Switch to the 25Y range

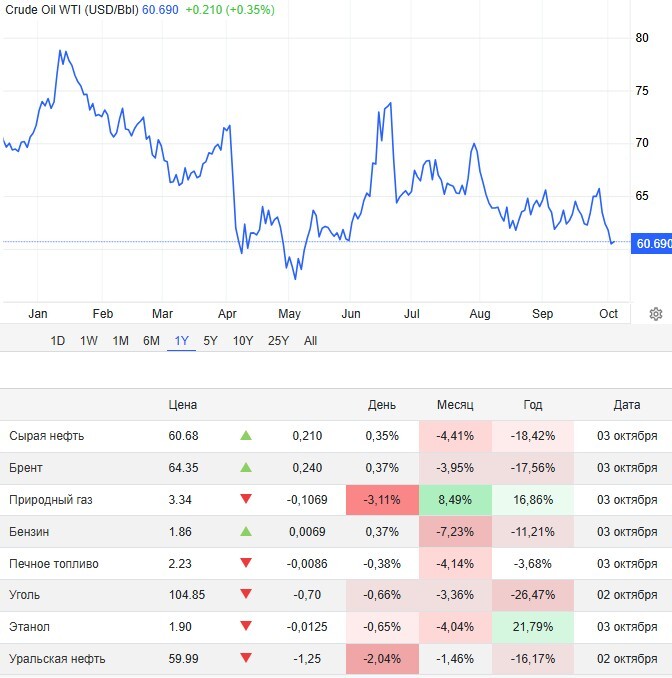pos(278,341)
